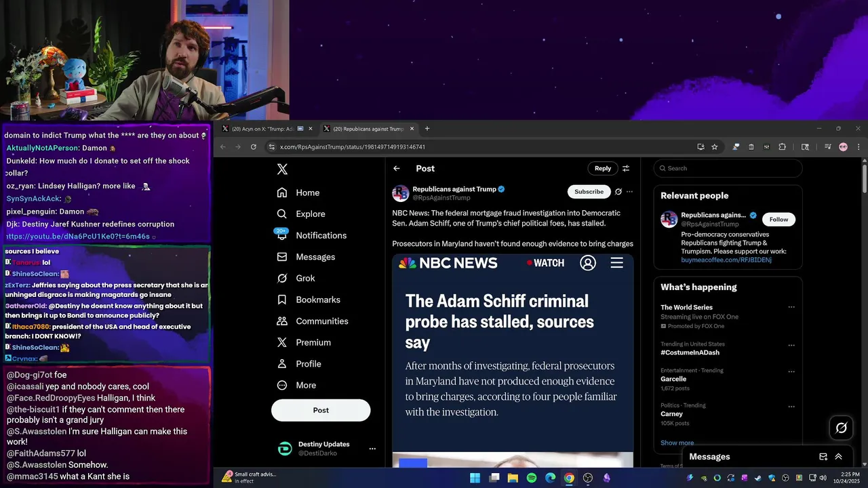Click the Steam tray icon
868x488 pixels.
click(758, 478)
